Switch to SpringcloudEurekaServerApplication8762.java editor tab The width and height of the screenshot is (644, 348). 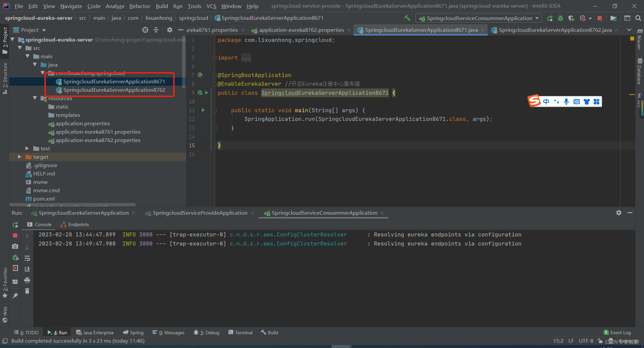pyautogui.click(x=555, y=30)
